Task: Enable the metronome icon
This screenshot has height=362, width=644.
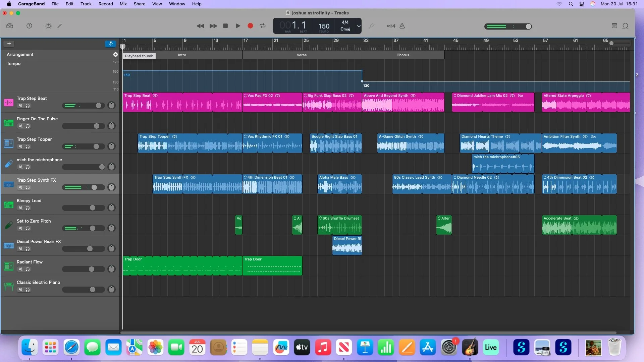Action: 402,26
